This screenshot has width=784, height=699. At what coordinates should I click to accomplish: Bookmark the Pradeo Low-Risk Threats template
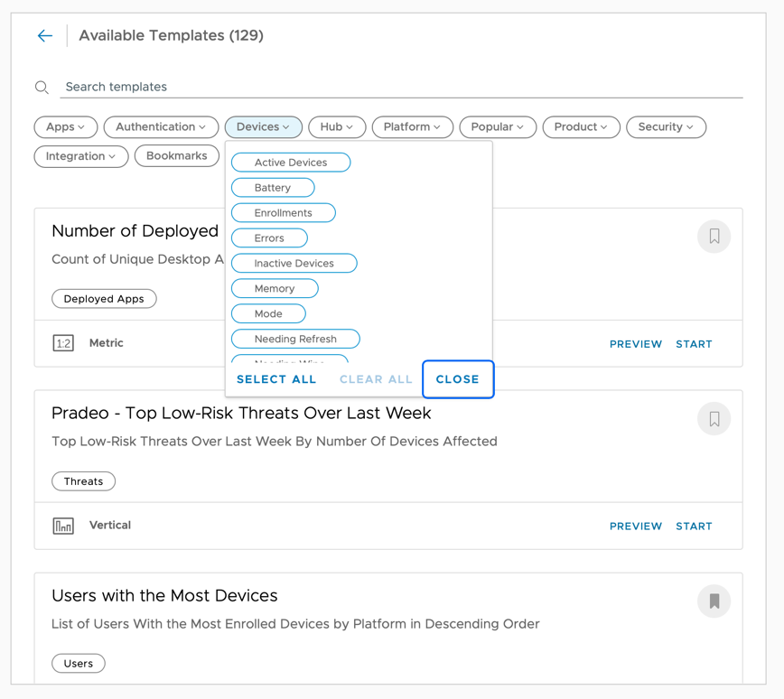[714, 419]
